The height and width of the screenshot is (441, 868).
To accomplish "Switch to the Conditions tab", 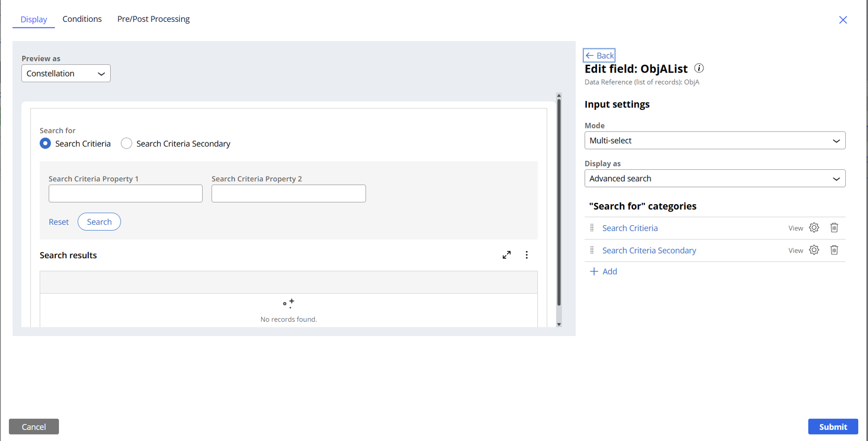I will click(82, 19).
